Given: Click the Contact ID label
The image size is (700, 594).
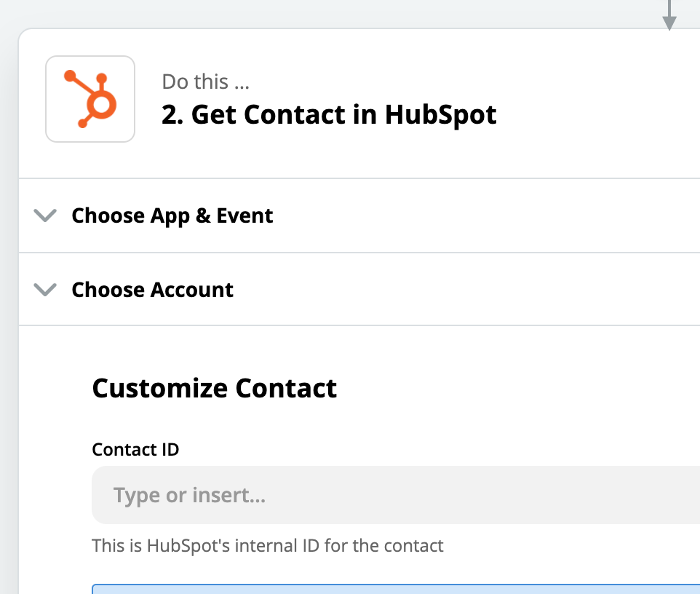Looking at the screenshot, I should 135,449.
